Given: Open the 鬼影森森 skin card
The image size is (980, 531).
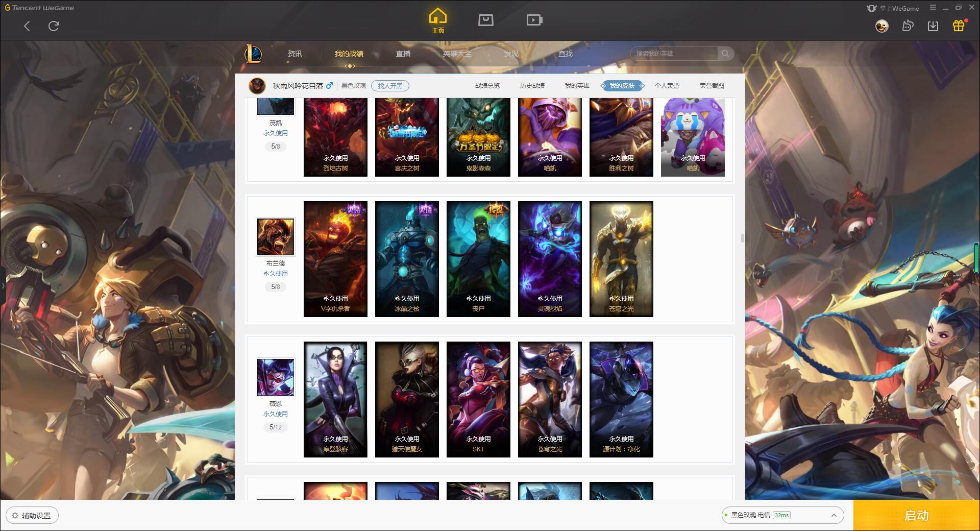Looking at the screenshot, I should (x=478, y=137).
